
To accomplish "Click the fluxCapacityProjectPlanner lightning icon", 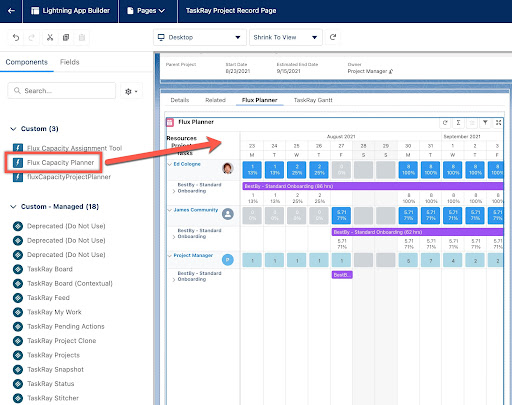I will click(x=18, y=177).
